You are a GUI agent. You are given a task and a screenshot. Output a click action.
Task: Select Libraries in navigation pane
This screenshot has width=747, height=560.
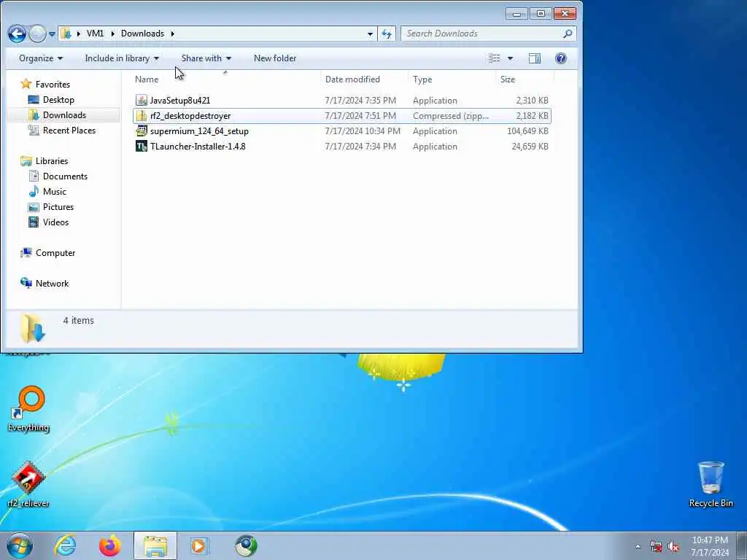coord(52,161)
